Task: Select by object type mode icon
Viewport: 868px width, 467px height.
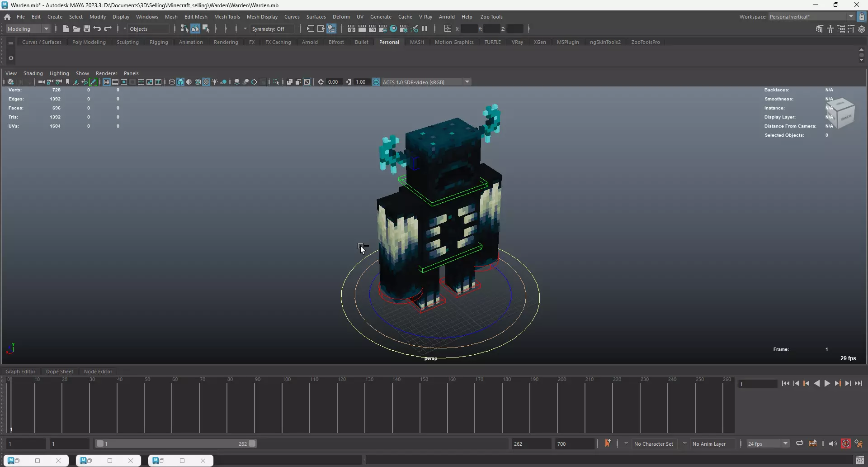Action: pyautogui.click(x=195, y=29)
